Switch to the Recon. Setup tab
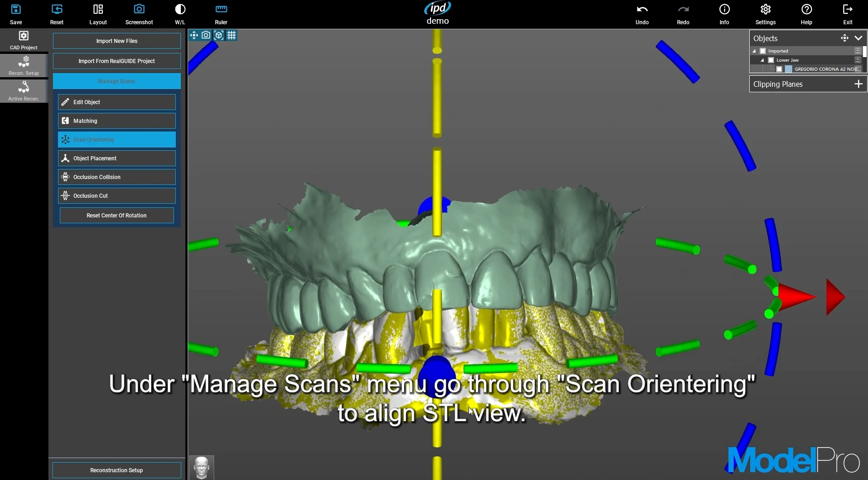Screen dimensions: 868x480 click(x=24, y=66)
